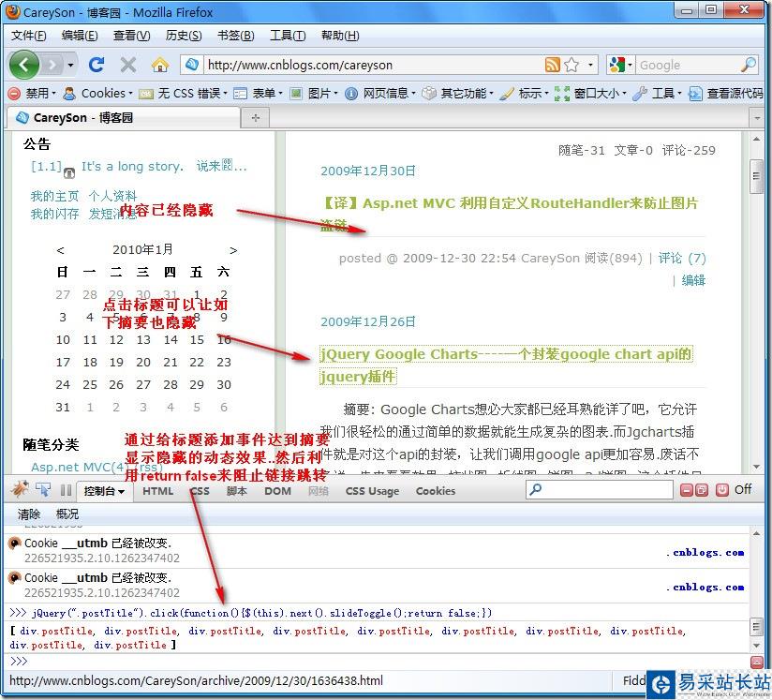772x700 pixels.
Task: Open the Asp.net MVC RouteHandler post link
Action: [x=509, y=214]
